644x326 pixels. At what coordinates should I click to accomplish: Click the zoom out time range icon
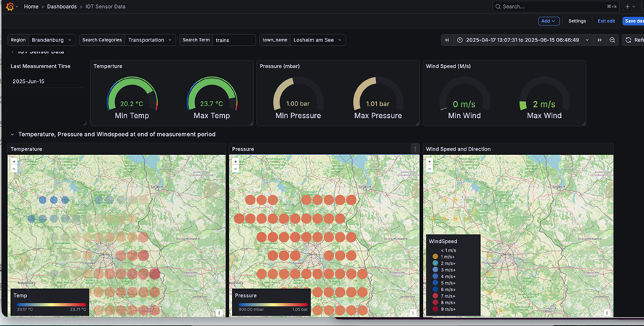613,40
